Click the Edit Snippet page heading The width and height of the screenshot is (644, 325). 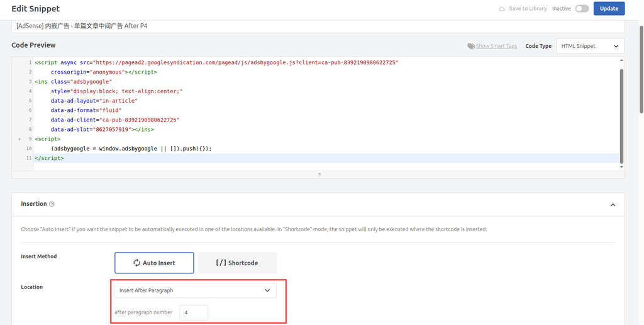tap(36, 8)
